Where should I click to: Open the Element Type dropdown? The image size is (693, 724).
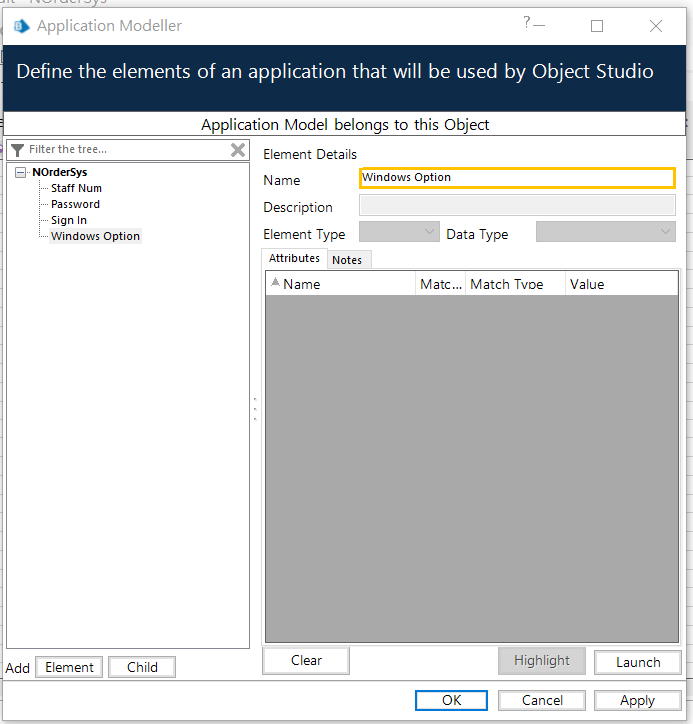point(399,232)
